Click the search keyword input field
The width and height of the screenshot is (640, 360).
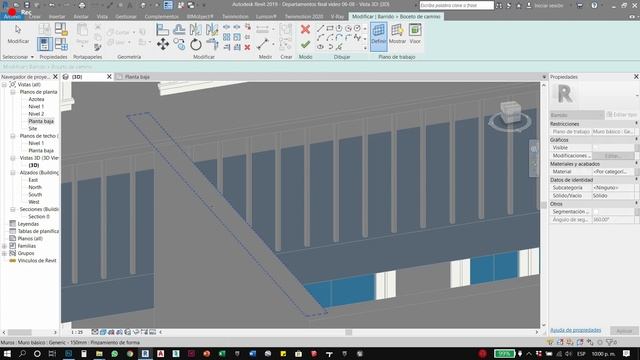(456, 5)
